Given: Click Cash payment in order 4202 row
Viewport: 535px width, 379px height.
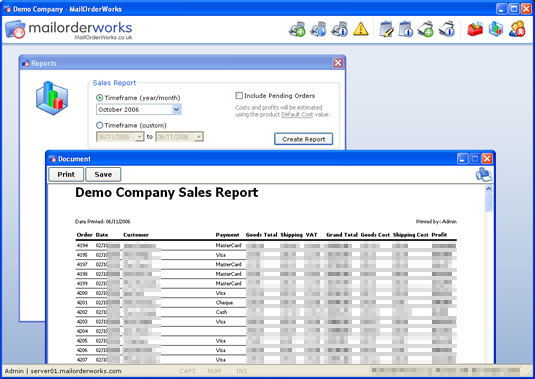Looking at the screenshot, I should pyautogui.click(x=221, y=312).
